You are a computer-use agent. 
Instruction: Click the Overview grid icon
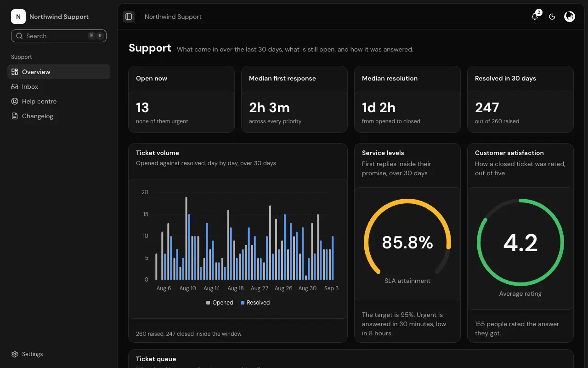tap(15, 72)
